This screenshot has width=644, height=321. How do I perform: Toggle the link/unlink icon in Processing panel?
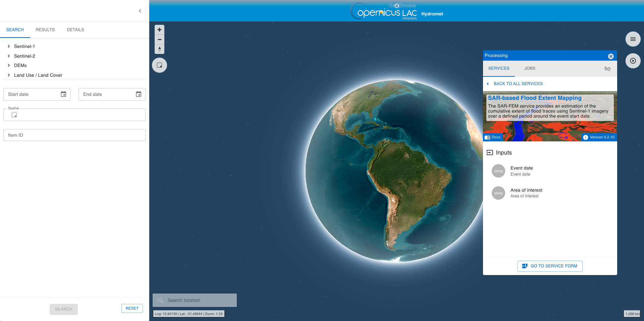[x=607, y=69]
